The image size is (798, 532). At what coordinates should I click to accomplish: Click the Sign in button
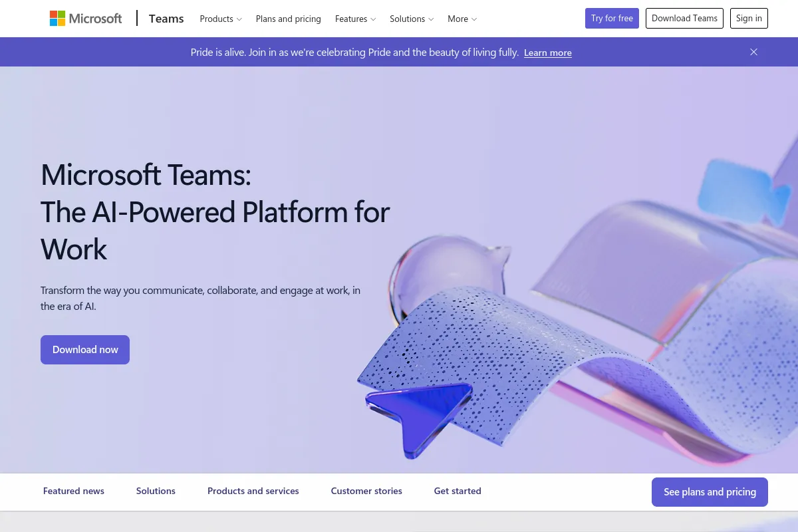749,18
